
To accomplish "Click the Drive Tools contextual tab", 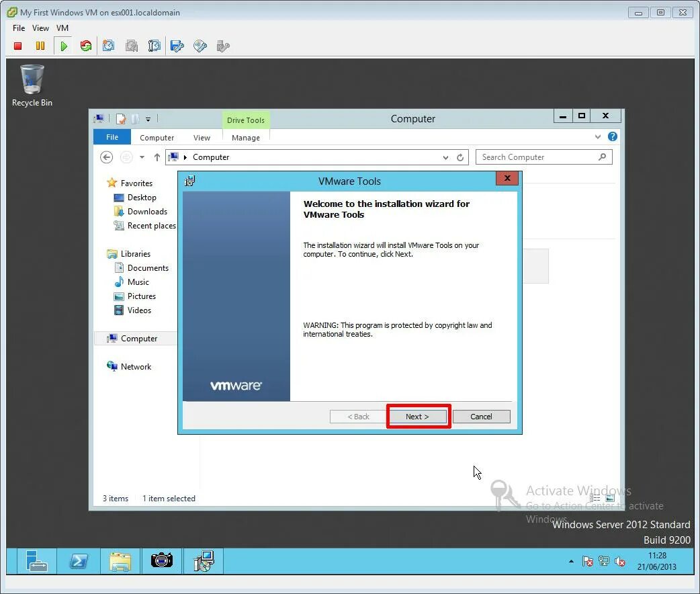I will (x=245, y=120).
